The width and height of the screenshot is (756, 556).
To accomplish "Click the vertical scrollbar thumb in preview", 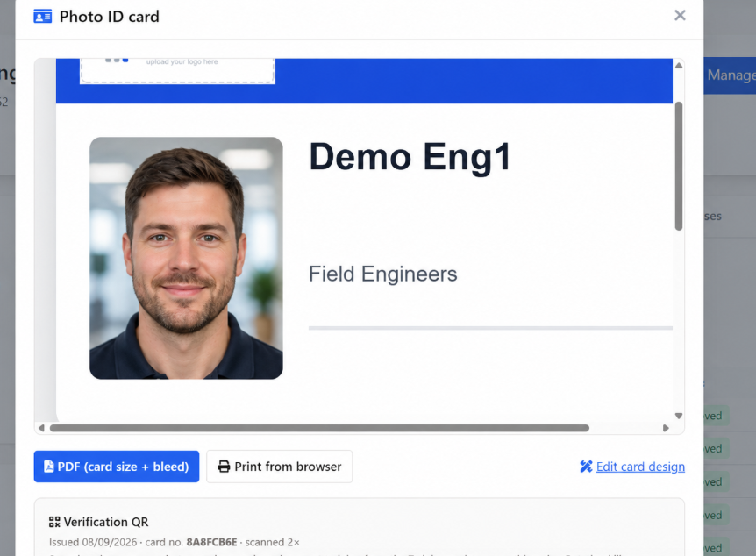I will (679, 167).
